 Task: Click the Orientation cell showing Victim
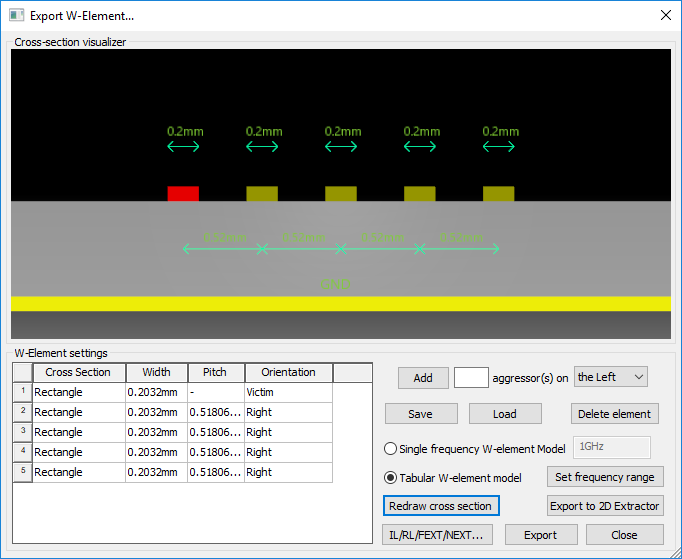pos(288,392)
